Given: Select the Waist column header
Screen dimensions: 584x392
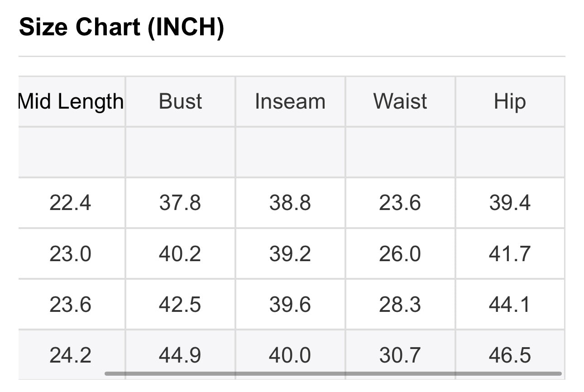Looking at the screenshot, I should pyautogui.click(x=400, y=101).
